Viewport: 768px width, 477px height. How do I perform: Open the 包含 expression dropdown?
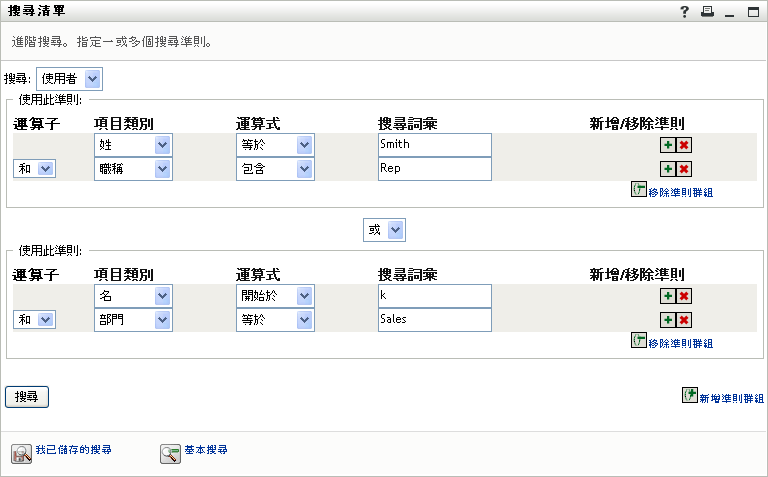pyautogui.click(x=277, y=169)
